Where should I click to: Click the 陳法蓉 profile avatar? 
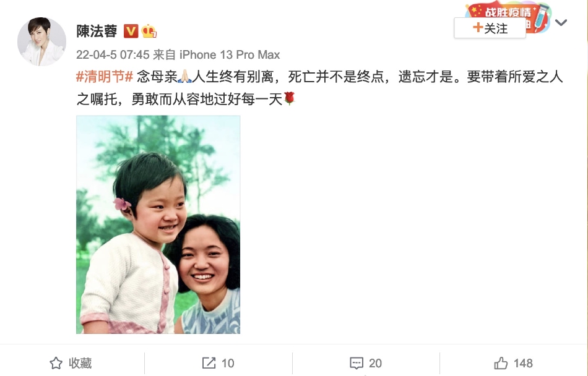41,41
